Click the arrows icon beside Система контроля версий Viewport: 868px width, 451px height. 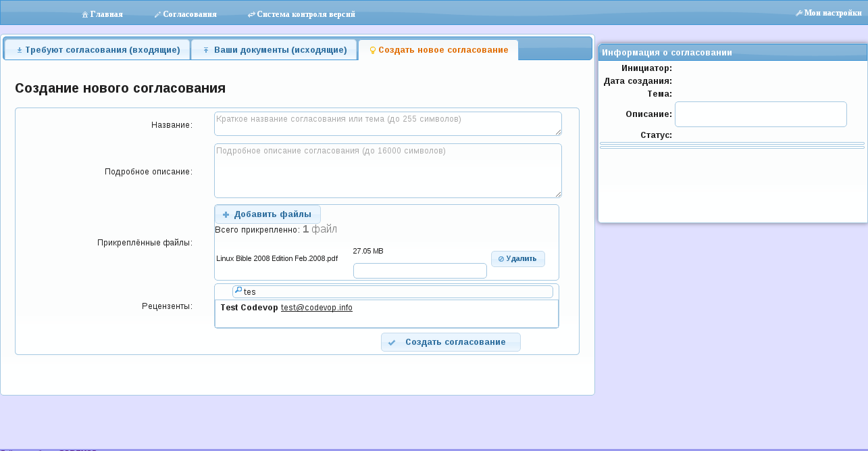(251, 14)
